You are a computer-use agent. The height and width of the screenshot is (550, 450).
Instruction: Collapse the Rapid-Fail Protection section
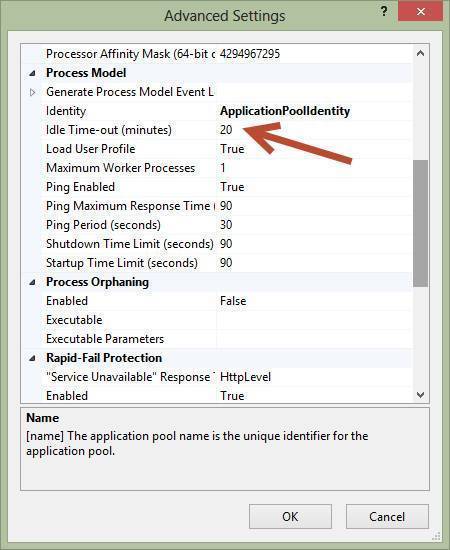(32, 358)
